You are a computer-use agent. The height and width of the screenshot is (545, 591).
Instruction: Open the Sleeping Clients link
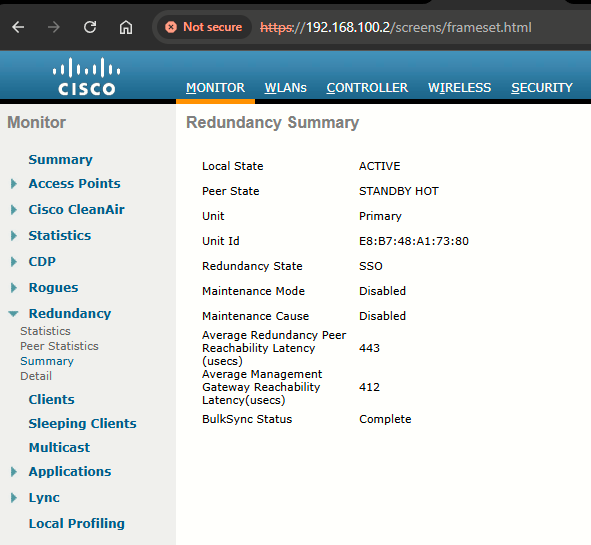83,424
